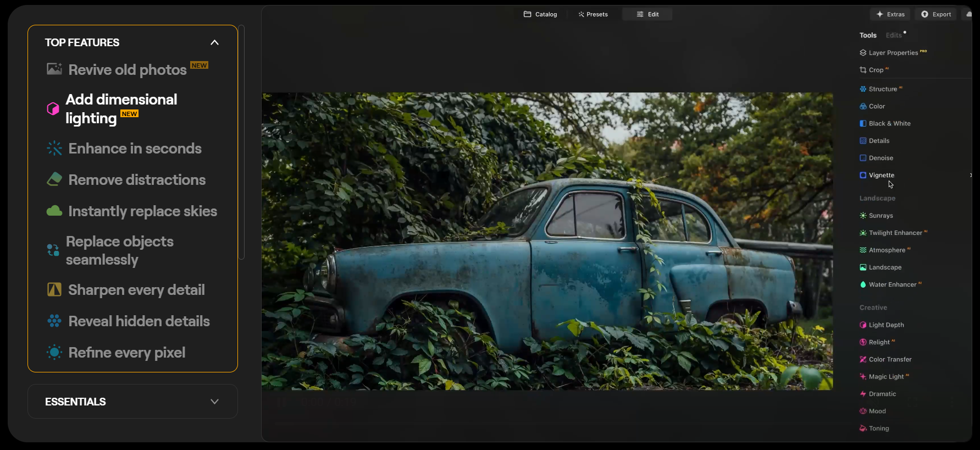Switch to the Edits panel tab

[894, 35]
